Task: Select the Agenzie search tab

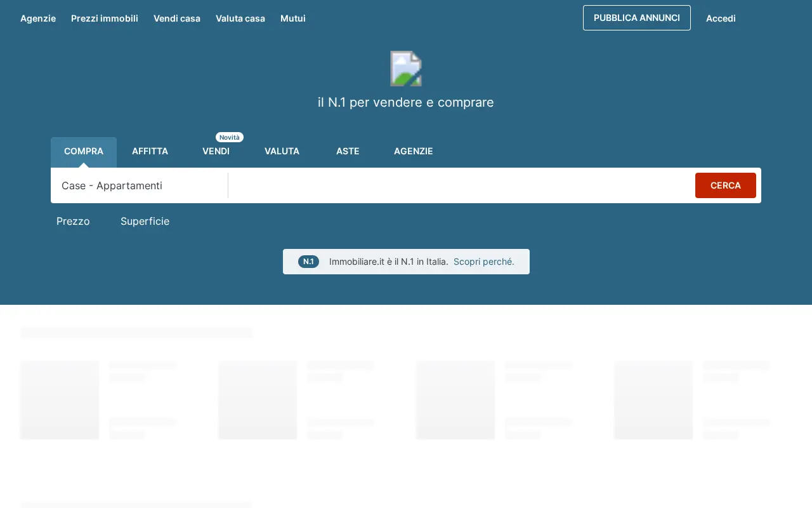Action: tap(414, 151)
